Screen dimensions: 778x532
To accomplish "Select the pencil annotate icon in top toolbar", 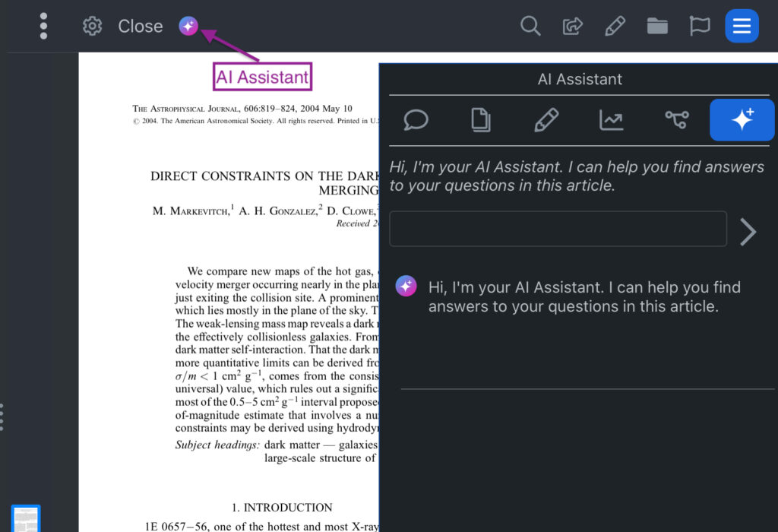I will (615, 26).
